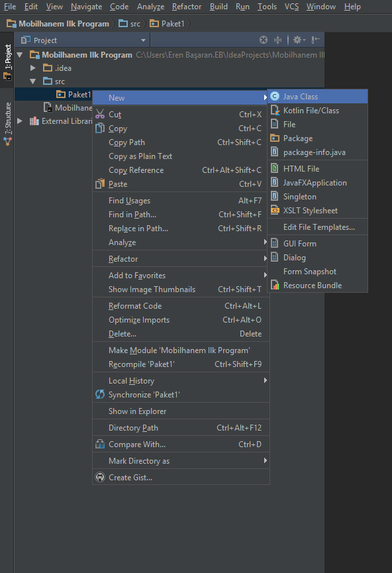The image size is (392, 573).
Task: Choose Delete... entry
Action: [x=181, y=333]
